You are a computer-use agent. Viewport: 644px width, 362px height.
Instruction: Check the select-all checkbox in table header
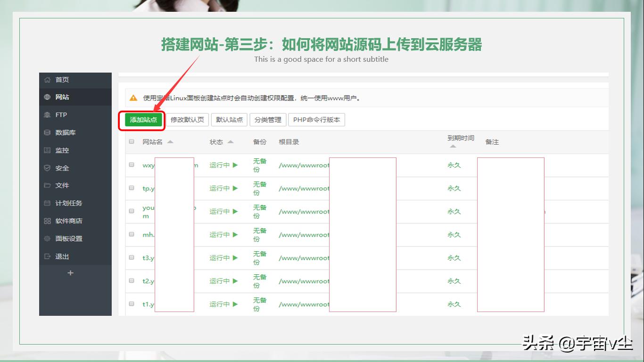coord(132,141)
